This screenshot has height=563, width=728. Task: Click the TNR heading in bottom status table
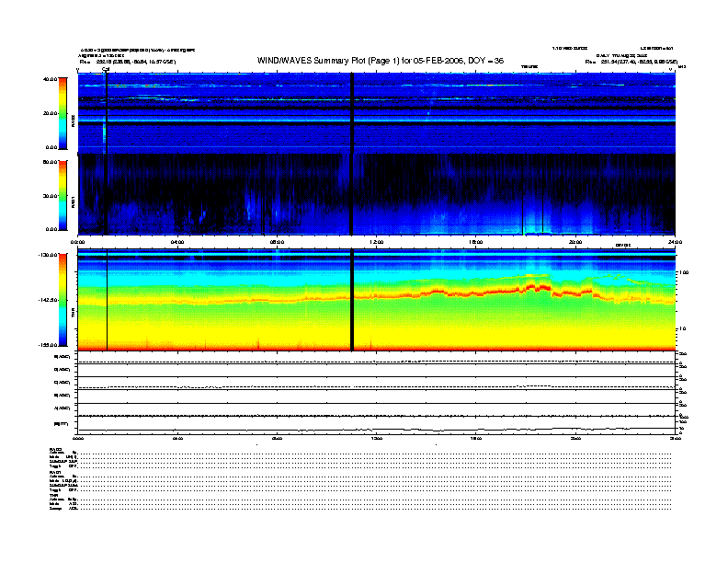[54, 495]
